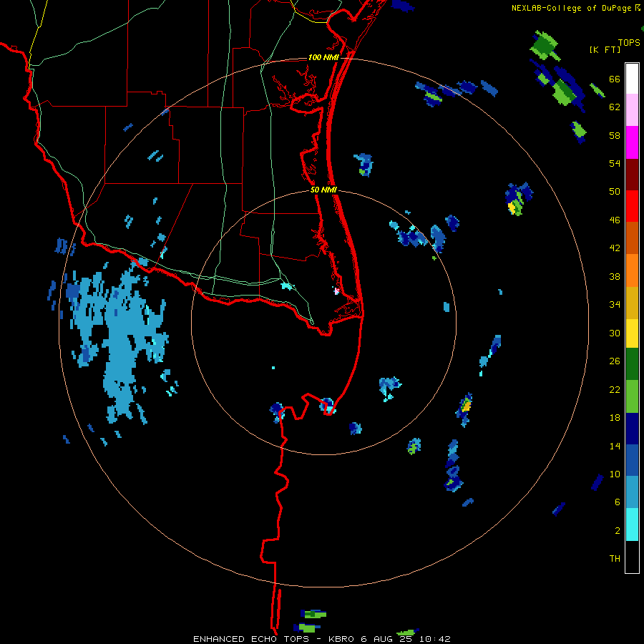Screen dimensions: 644x644
Task: Click the "6 AUG 25" date text
Action: tap(388, 639)
